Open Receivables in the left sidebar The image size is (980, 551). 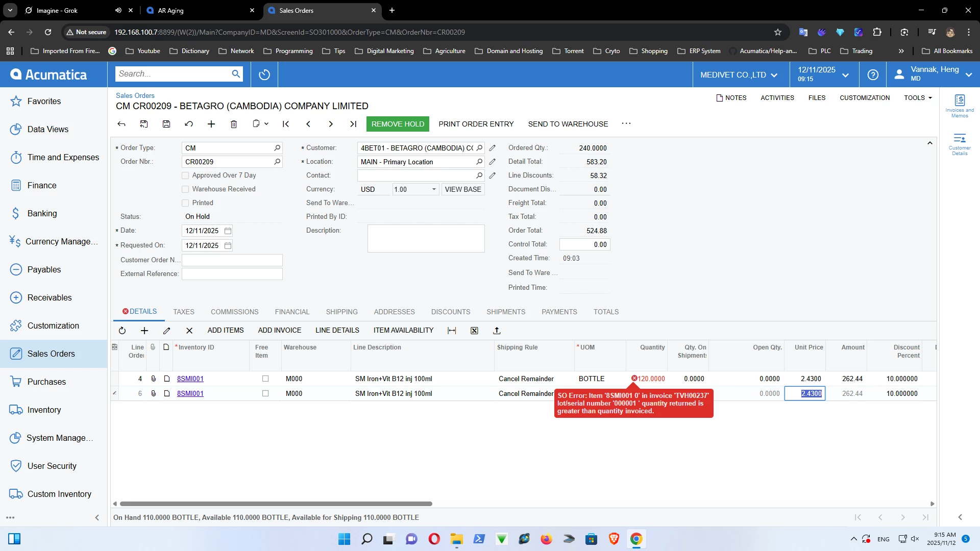pyautogui.click(x=50, y=297)
